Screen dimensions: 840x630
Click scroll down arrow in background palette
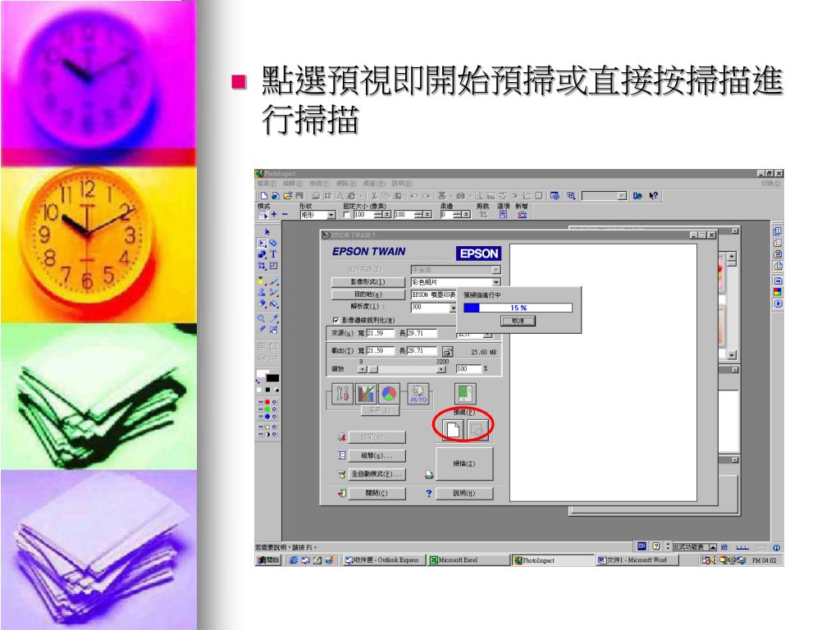(732, 355)
